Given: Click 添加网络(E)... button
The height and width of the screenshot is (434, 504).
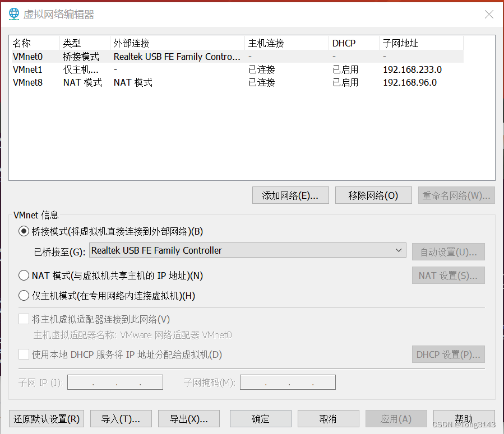Looking at the screenshot, I should coord(290,195).
